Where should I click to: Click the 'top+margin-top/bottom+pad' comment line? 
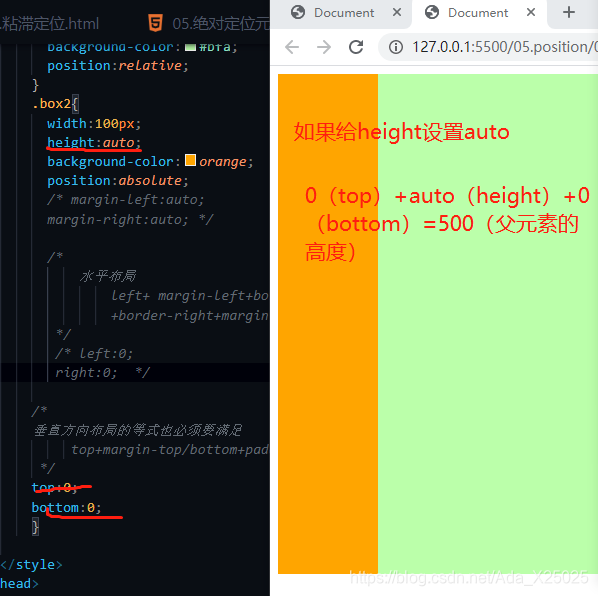pos(170,449)
